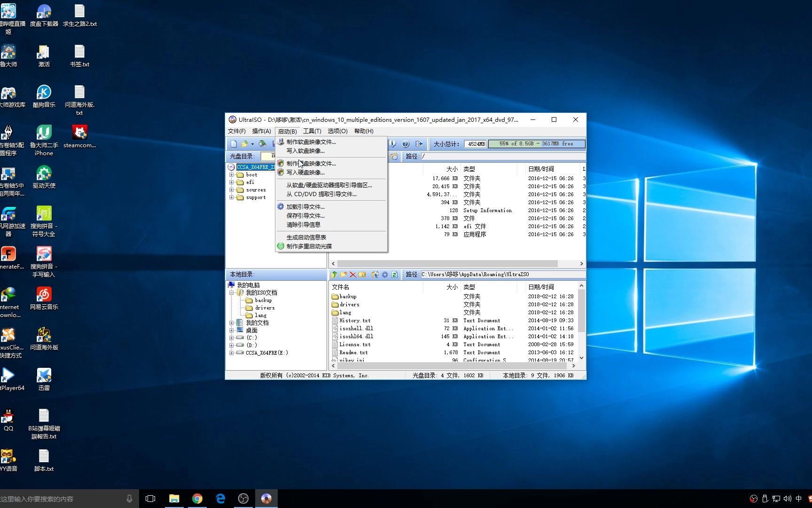
Task: Click the Open CD/DVD toolbar icon
Action: (x=262, y=144)
